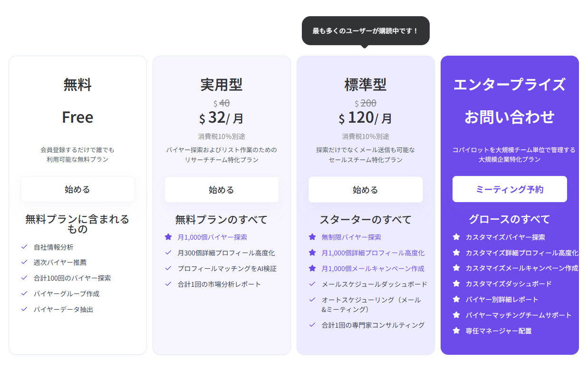
Task: Click the お問い合わせ text in Enterprise card
Action: pos(510,117)
